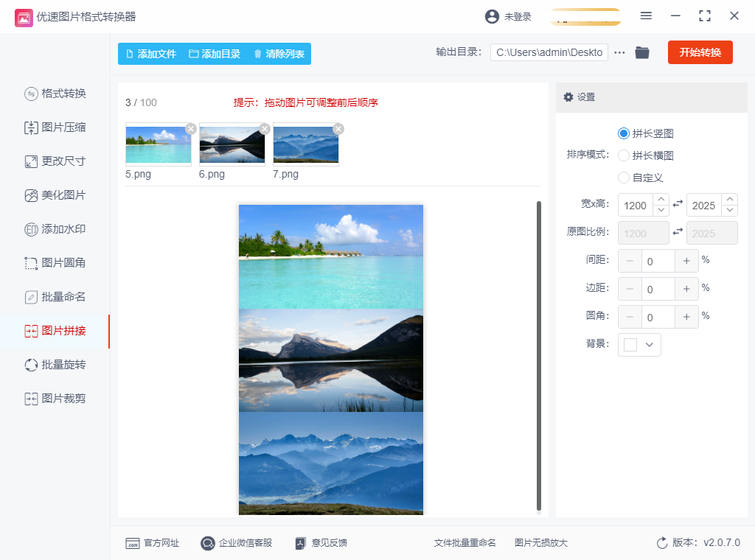
Task: Click the settings gear icon
Action: (x=568, y=97)
